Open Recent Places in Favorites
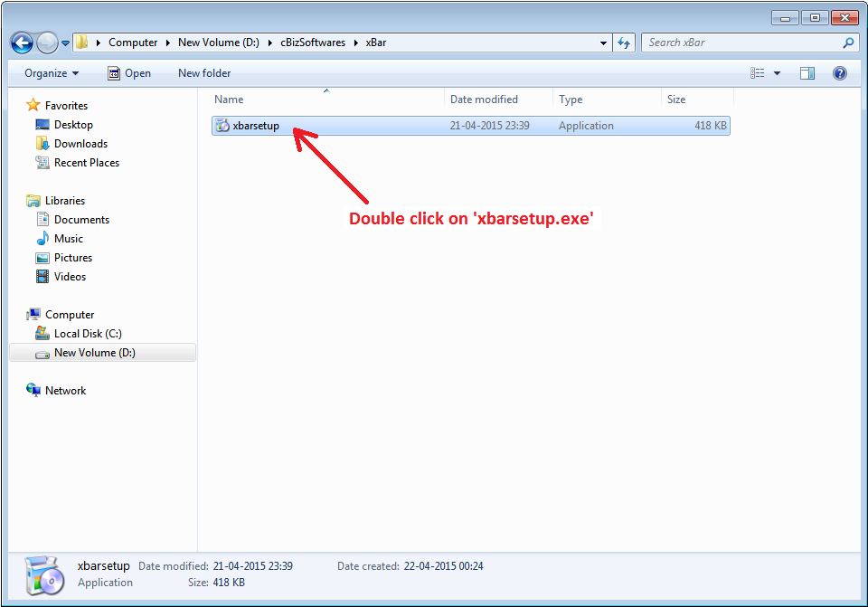The width and height of the screenshot is (868, 607). (87, 162)
